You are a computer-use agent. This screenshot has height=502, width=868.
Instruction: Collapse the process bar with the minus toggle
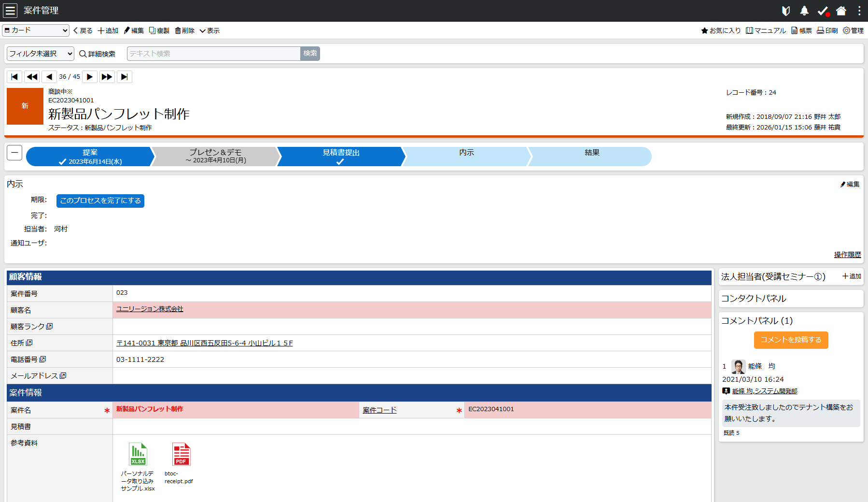tap(14, 152)
